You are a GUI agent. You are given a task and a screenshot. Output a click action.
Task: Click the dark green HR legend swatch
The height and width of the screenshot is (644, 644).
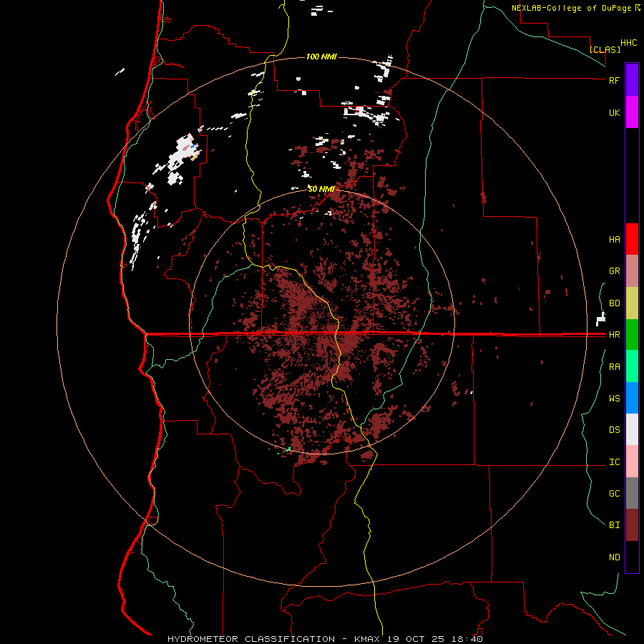point(632,335)
